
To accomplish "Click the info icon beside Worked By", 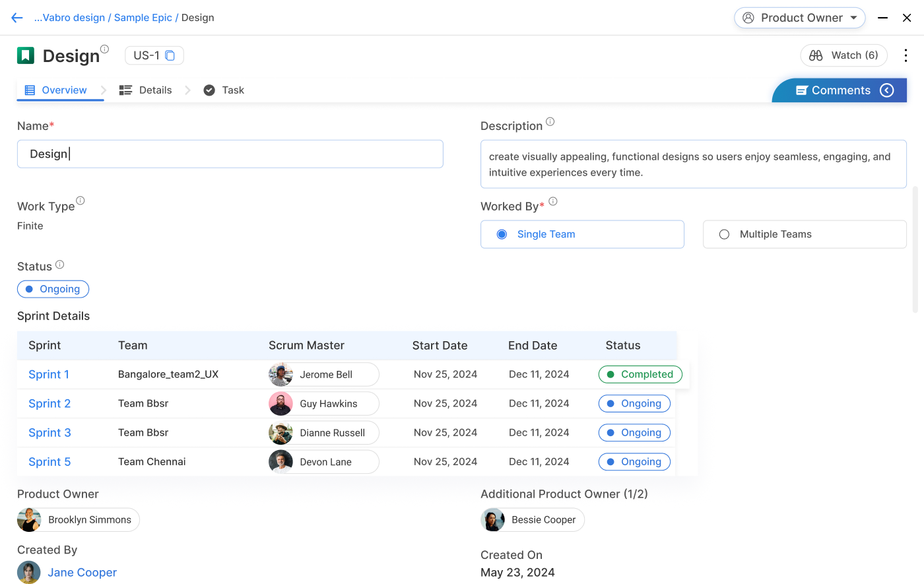I will click(553, 201).
